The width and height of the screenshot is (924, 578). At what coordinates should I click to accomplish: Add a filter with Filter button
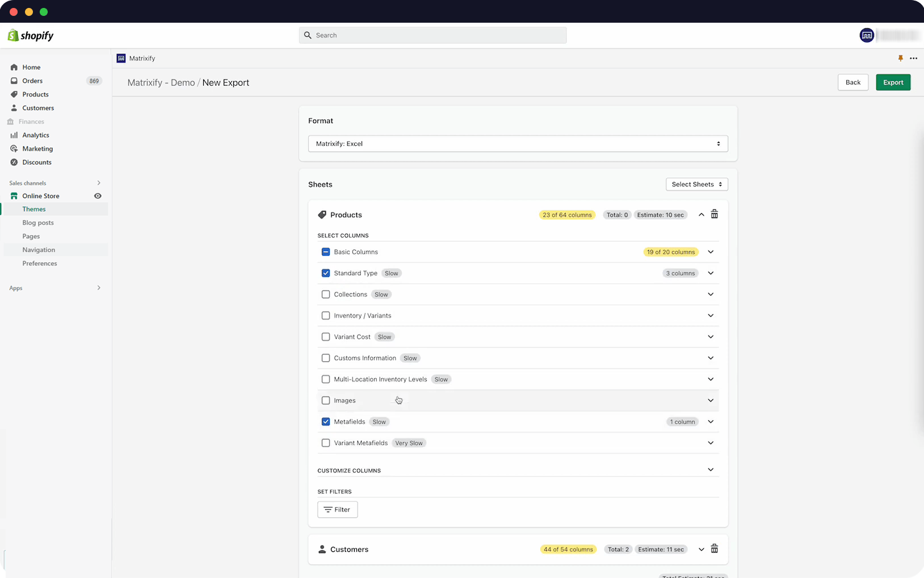[337, 510]
